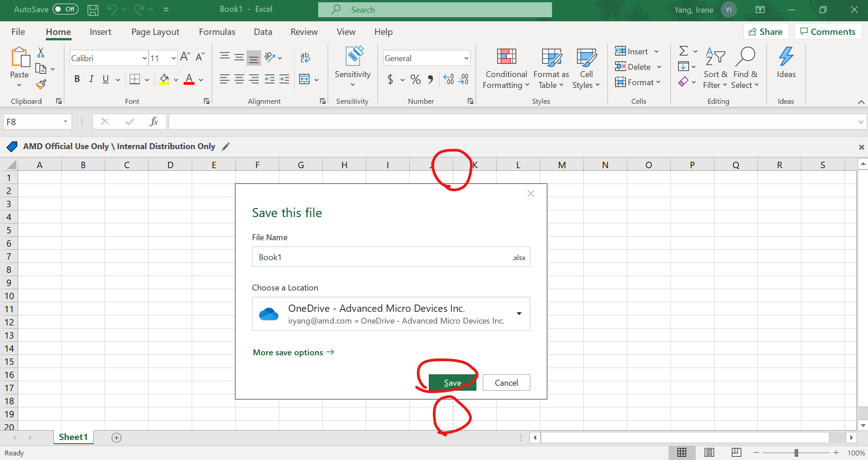Select the Page Break Preview view toggle

click(x=737, y=452)
